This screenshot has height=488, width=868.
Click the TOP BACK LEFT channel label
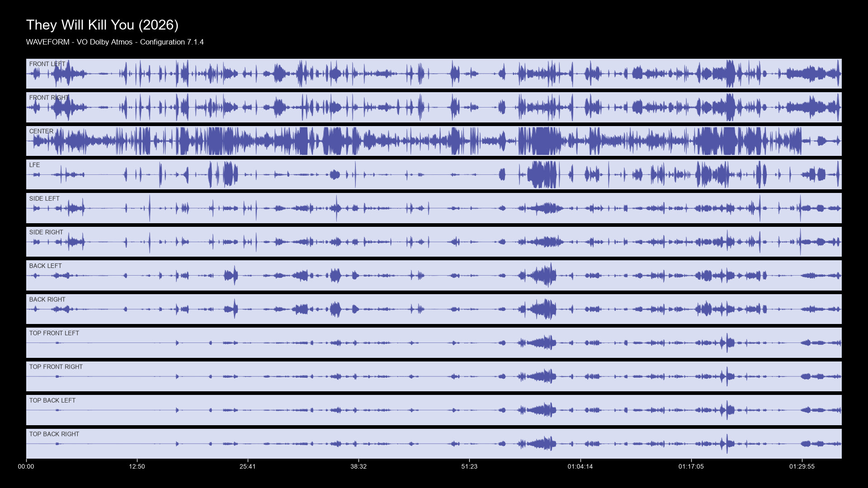(x=52, y=401)
